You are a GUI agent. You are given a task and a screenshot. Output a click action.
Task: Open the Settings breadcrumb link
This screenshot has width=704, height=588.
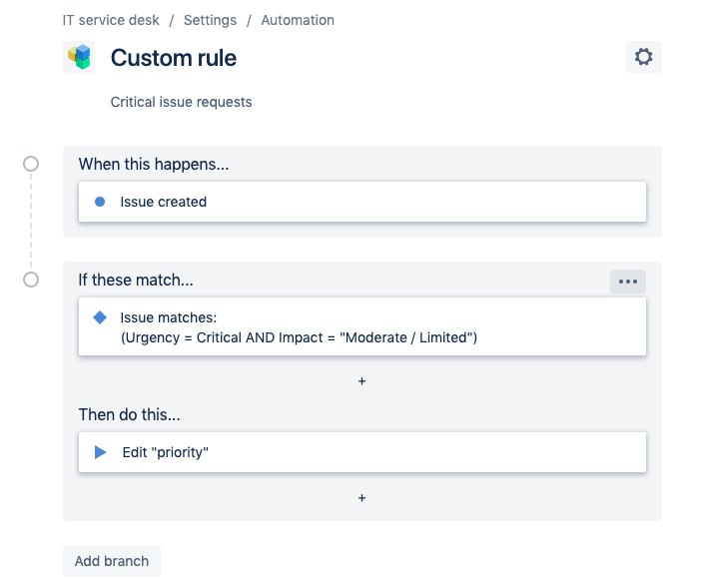pos(210,20)
